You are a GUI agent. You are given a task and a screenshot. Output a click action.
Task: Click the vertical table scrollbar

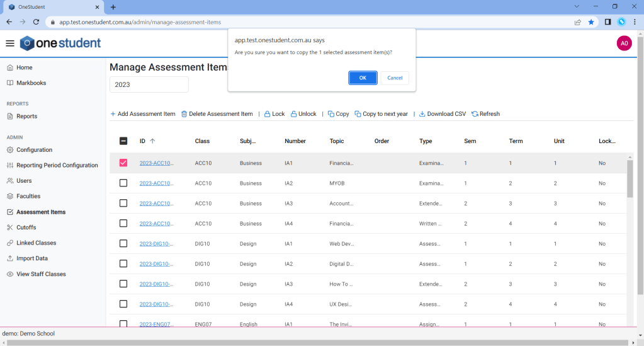tap(630, 180)
